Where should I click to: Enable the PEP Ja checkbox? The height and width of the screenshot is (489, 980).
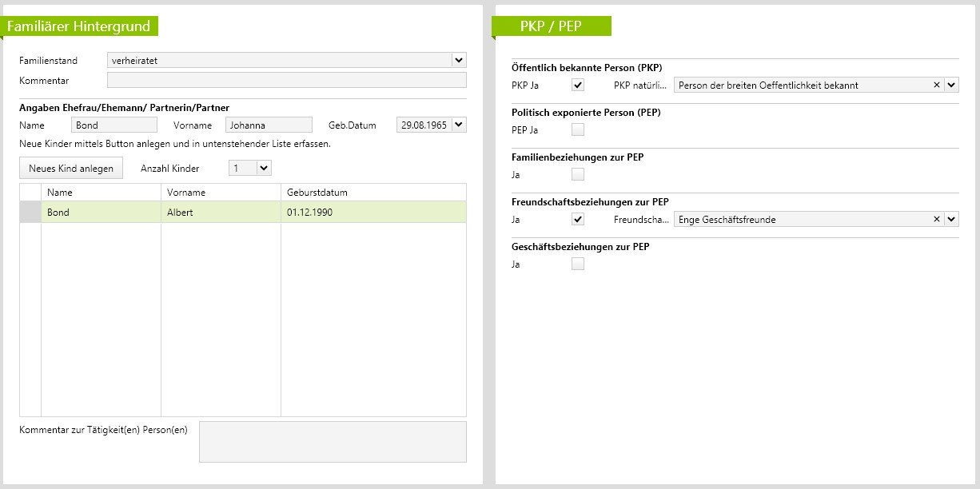point(578,129)
